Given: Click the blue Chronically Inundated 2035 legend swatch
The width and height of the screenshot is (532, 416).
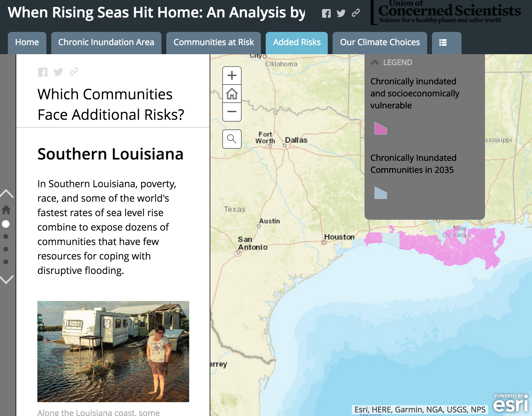Looking at the screenshot, I should (x=381, y=193).
